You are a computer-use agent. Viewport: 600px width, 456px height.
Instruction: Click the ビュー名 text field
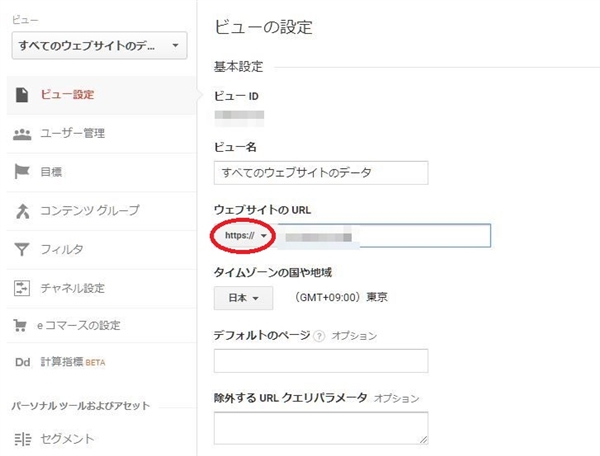321,173
